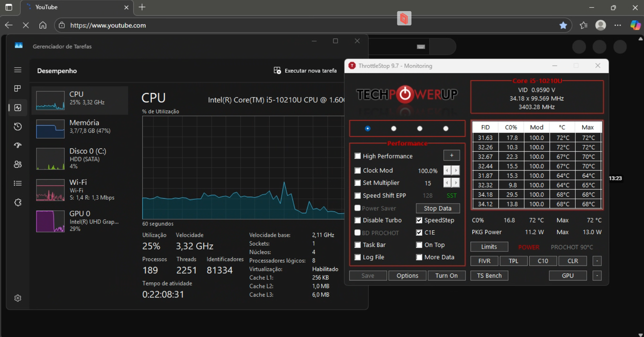Open Details list icon in sidebar
This screenshot has height=337, width=644.
click(18, 184)
